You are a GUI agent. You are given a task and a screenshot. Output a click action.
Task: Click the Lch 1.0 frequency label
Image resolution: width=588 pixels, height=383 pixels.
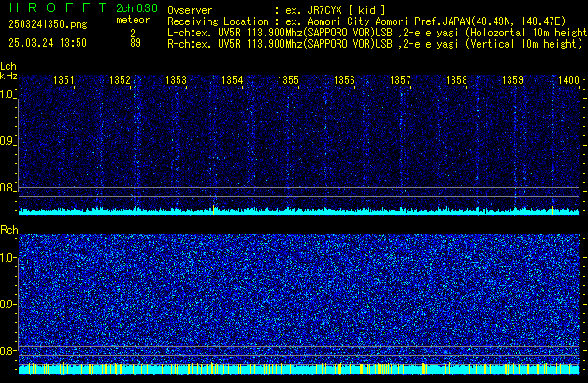click(7, 94)
